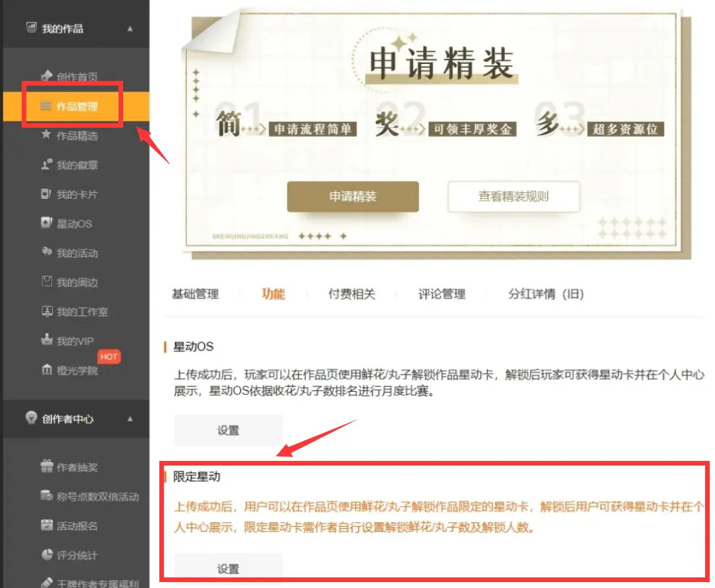715x588 pixels.
Task: Click 设置 button under 星动OS
Action: [228, 431]
